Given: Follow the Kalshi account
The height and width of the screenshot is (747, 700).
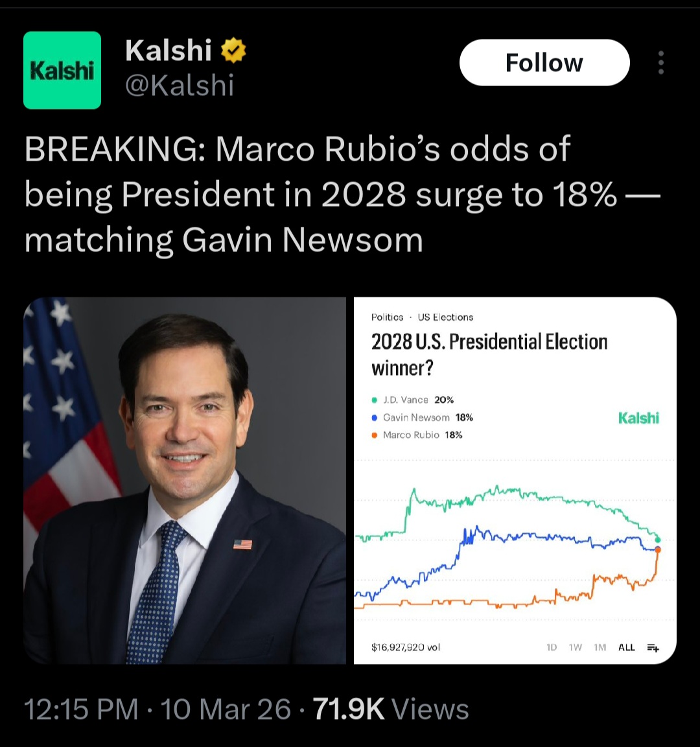Looking at the screenshot, I should 544,63.
